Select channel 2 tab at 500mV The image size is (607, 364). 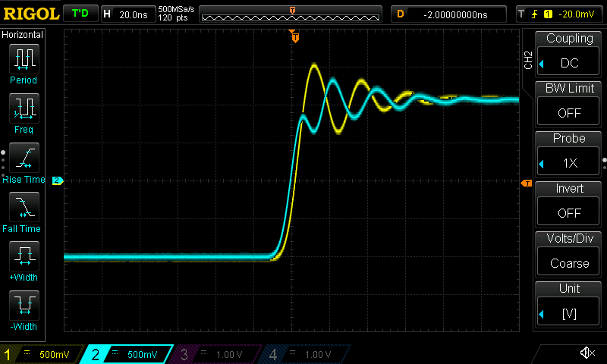[127, 354]
